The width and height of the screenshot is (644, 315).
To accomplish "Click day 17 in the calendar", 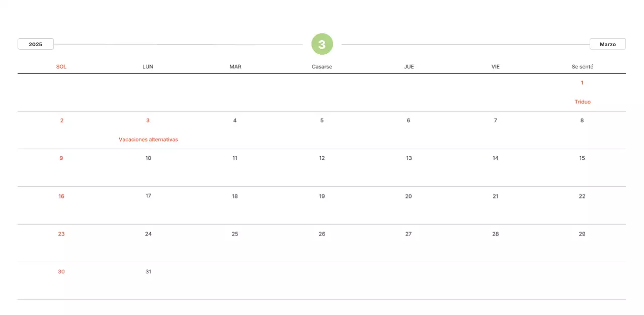I will pyautogui.click(x=148, y=196).
